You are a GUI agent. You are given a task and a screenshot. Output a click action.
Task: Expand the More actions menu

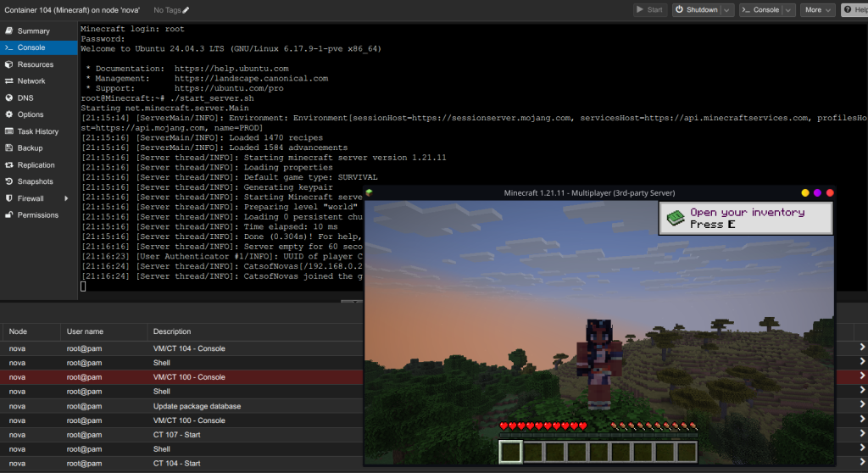coord(819,10)
